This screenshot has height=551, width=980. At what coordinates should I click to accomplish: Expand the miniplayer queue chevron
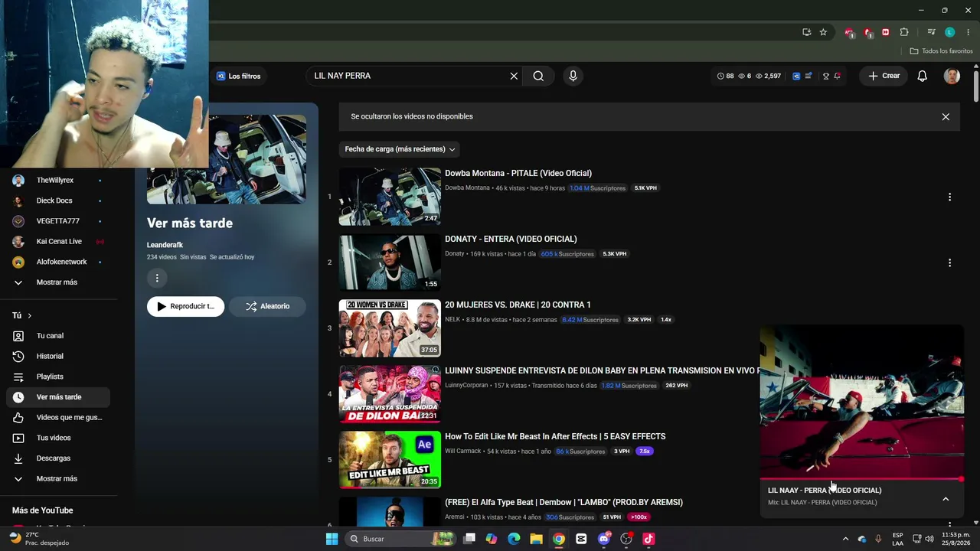pos(946,499)
